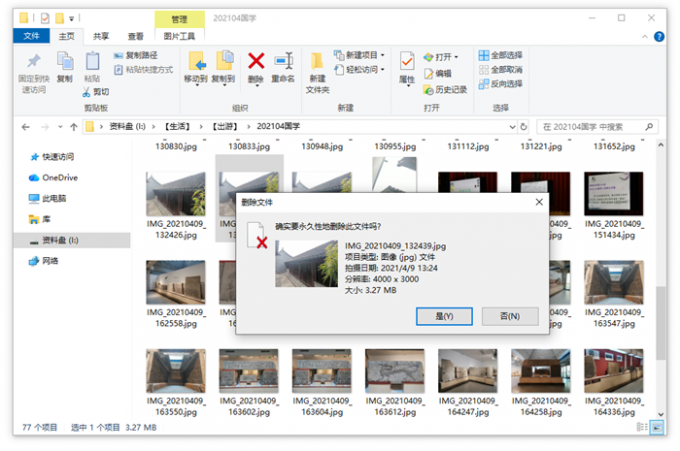
Task: Select 快速访问 in navigation pane
Action: [x=52, y=157]
